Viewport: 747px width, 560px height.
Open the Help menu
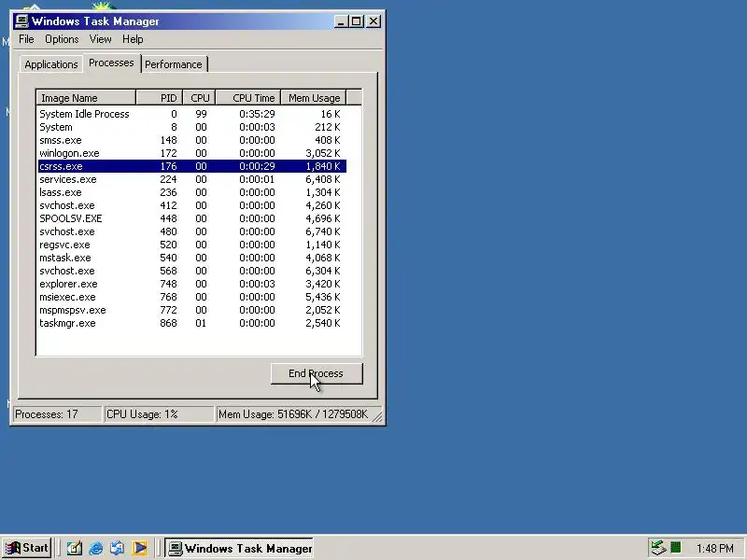[x=133, y=39]
